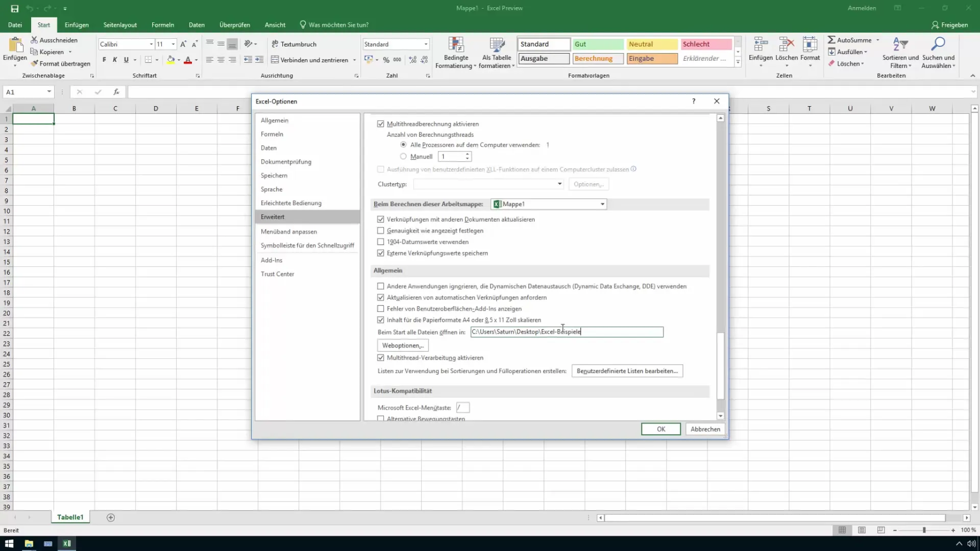Image resolution: width=980 pixels, height=551 pixels.
Task: Open number format Standard dropdown
Action: click(x=426, y=44)
